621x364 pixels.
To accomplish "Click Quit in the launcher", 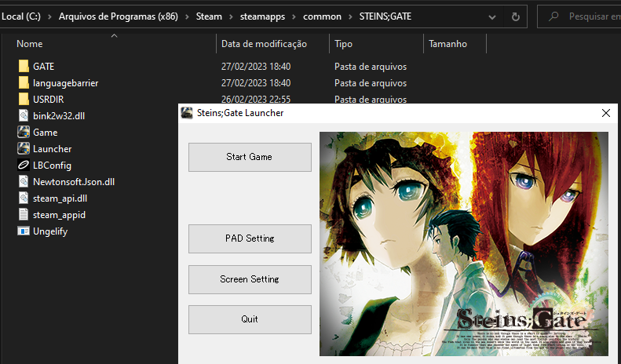I will click(250, 319).
